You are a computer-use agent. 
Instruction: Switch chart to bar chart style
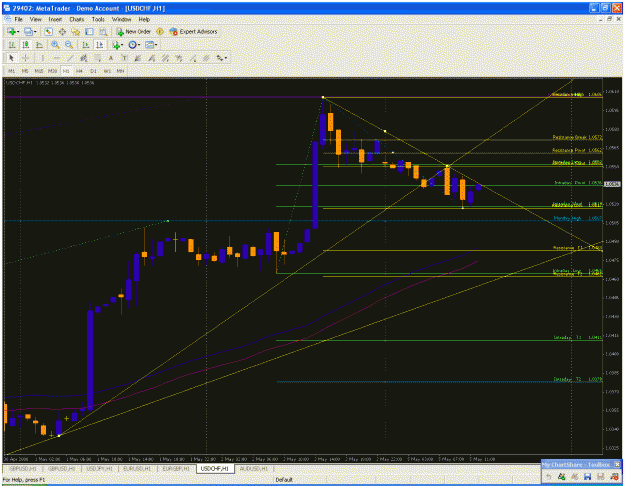[12, 45]
